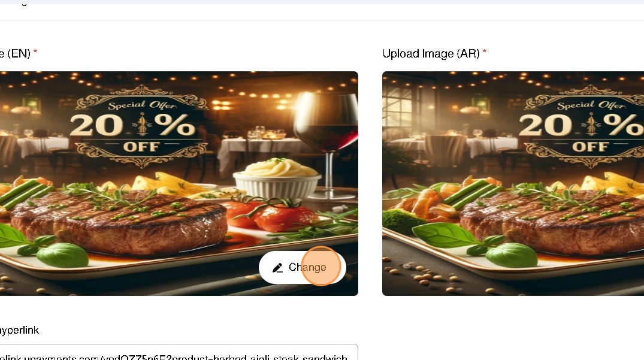The width and height of the screenshot is (644, 360).
Task: Click the steak in the EN image
Action: (118, 220)
